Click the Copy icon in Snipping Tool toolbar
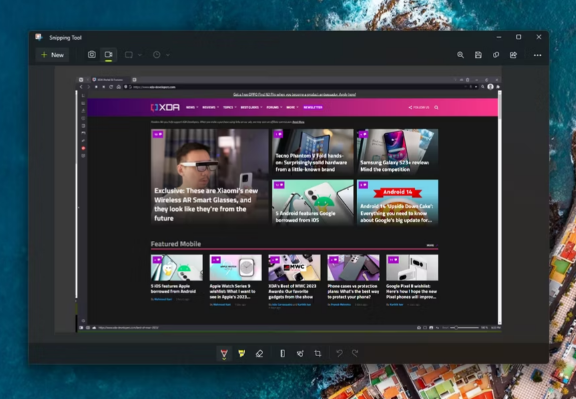The image size is (576, 399). point(496,55)
